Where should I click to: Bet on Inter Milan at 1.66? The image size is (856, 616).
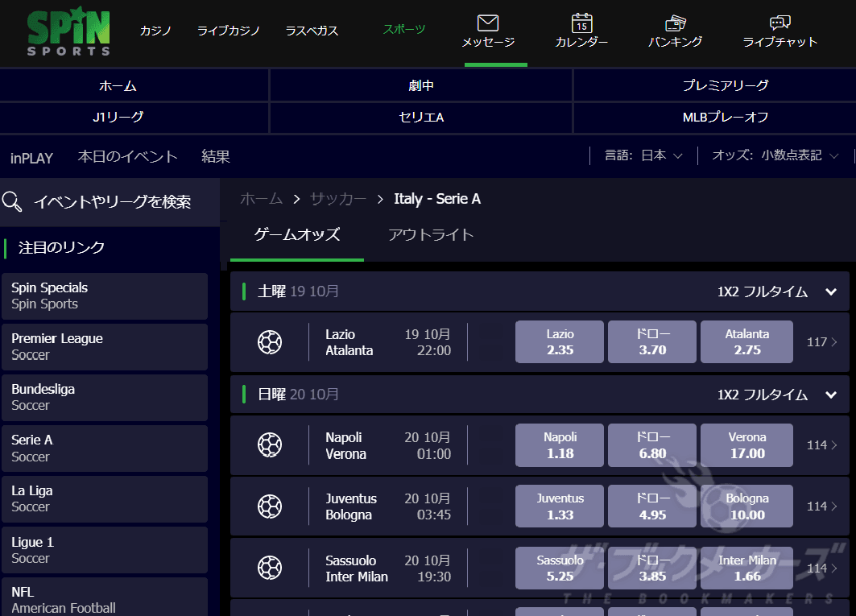tap(746, 568)
